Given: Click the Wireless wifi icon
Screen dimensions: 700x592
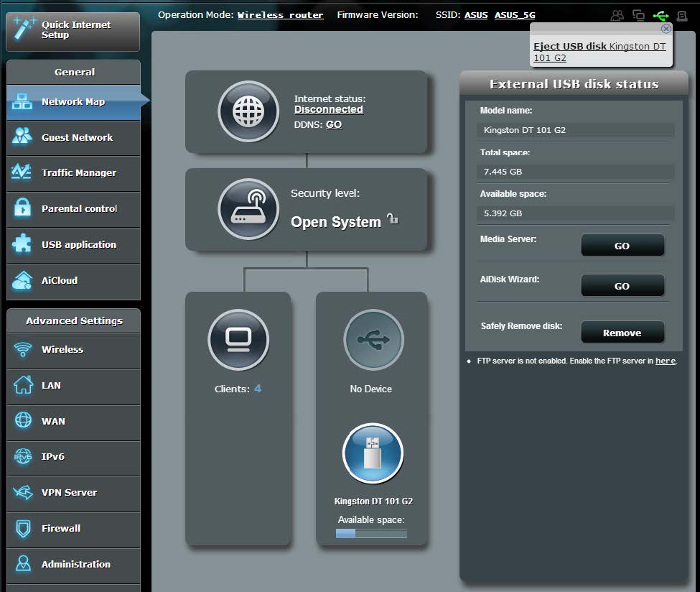Looking at the screenshot, I should (x=23, y=349).
